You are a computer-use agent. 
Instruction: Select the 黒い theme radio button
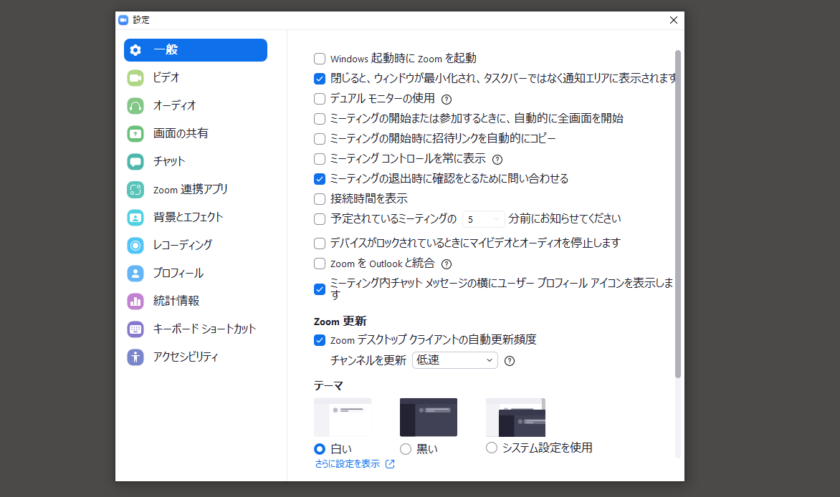coord(406,449)
